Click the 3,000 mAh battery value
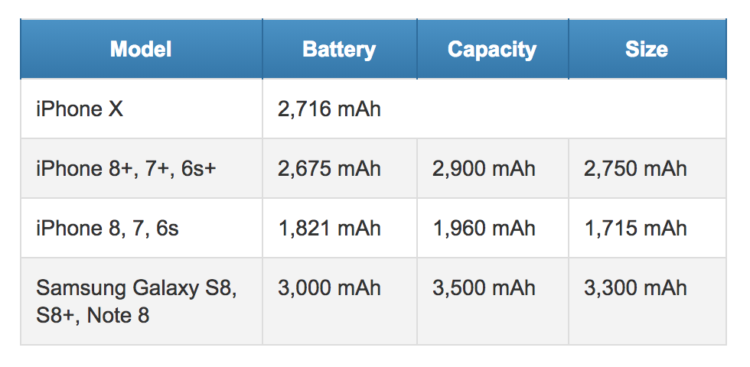 click(330, 288)
